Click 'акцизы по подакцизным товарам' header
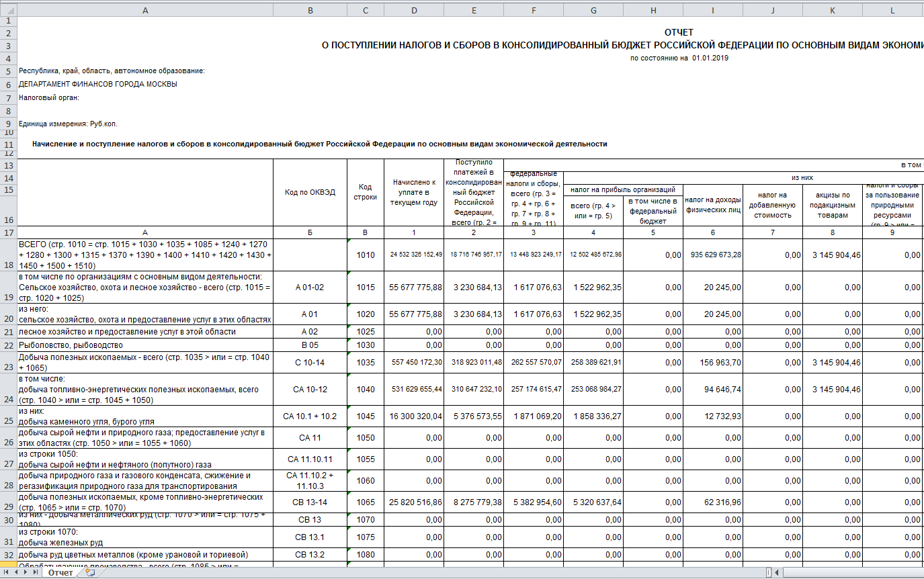 (833, 205)
